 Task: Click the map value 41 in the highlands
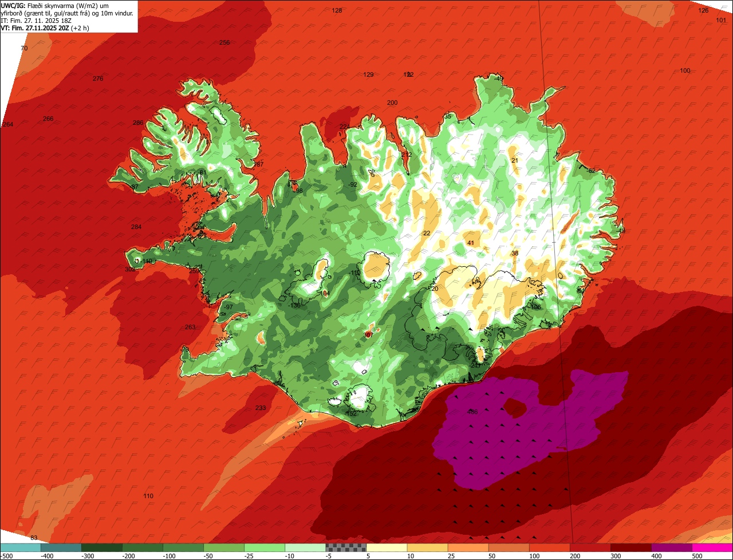click(x=471, y=243)
